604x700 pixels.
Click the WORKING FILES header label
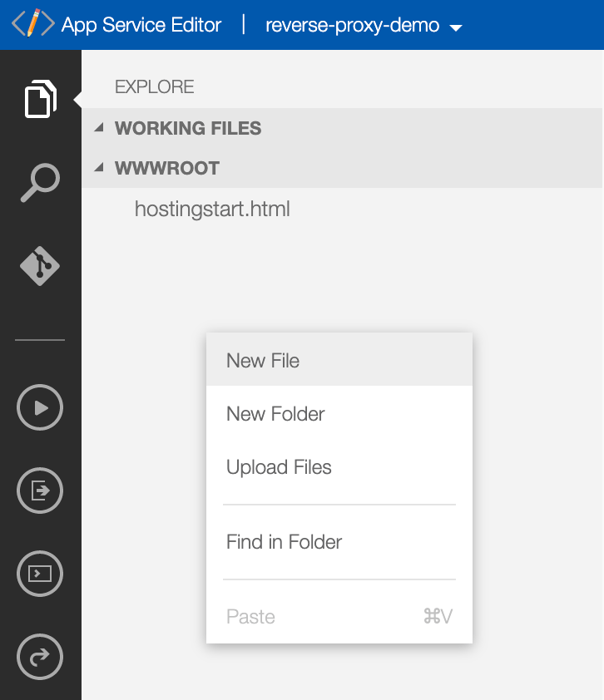coord(188,128)
